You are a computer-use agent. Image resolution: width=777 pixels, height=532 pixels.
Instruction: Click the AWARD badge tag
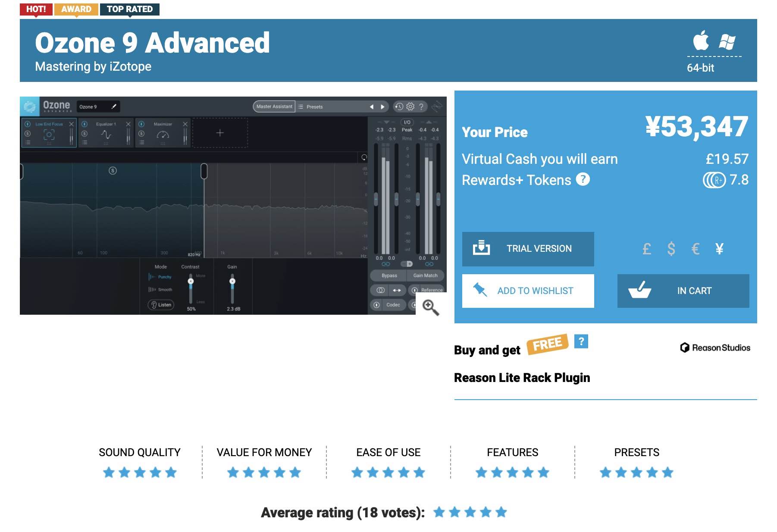pyautogui.click(x=76, y=9)
